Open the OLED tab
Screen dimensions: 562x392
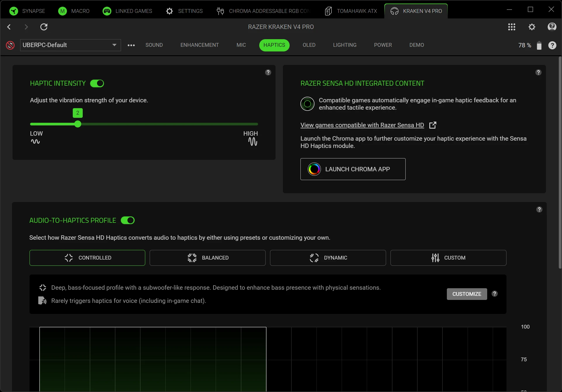(x=309, y=45)
